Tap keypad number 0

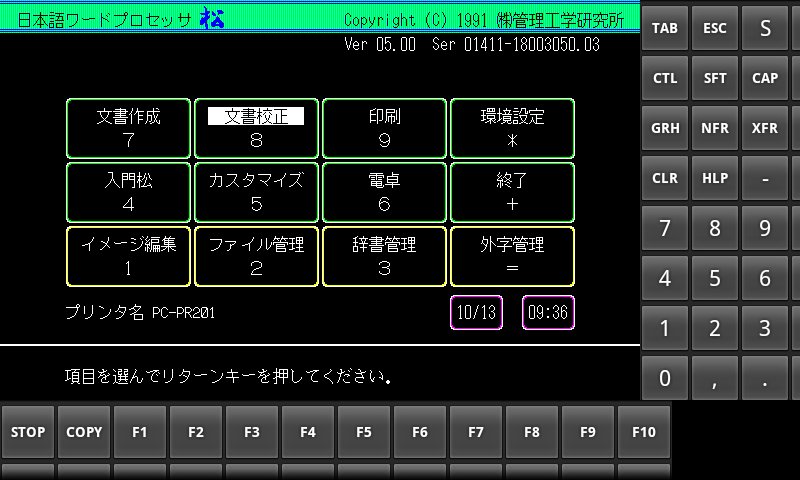click(665, 378)
